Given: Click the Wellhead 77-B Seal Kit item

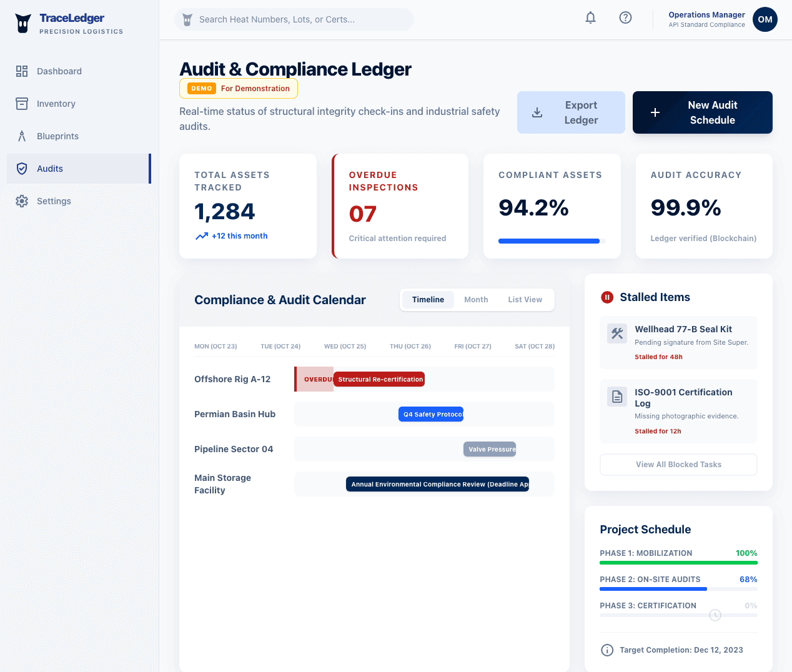Looking at the screenshot, I should 678,342.
